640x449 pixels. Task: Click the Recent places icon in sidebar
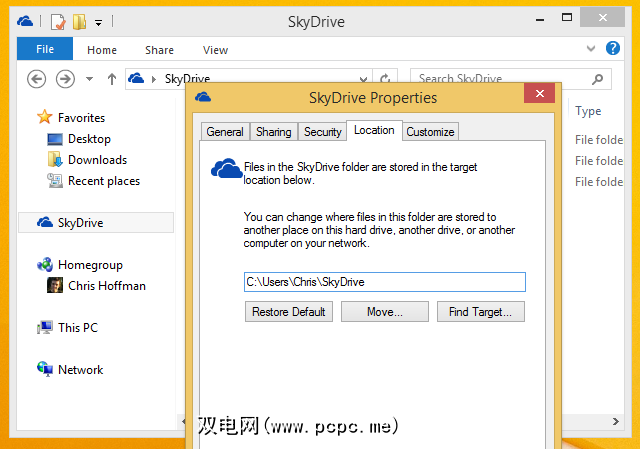[55, 180]
